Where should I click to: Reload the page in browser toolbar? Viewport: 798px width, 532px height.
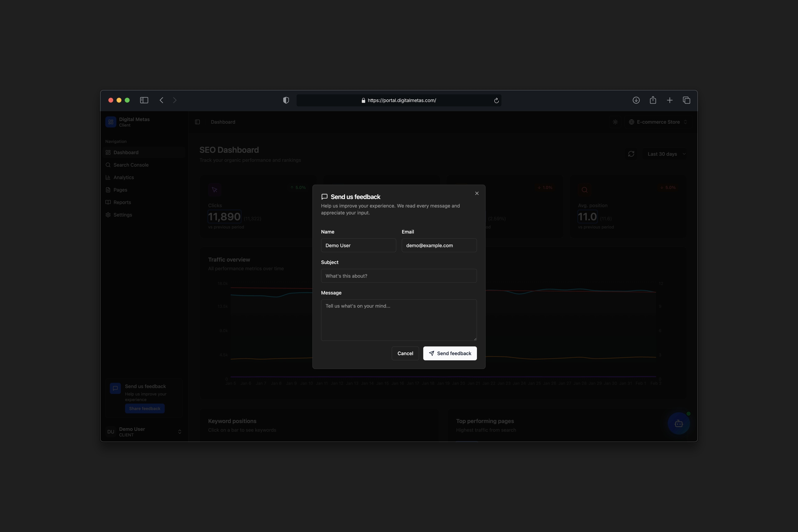pos(496,100)
